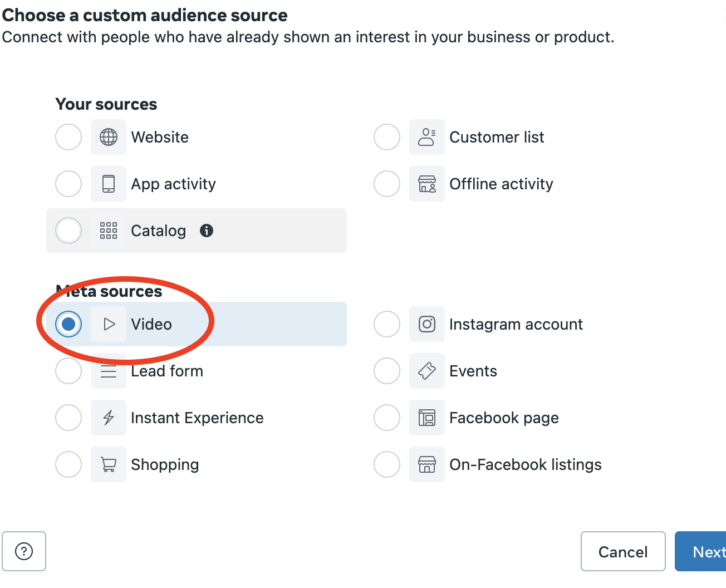Click the Shopping cart icon

click(x=109, y=464)
